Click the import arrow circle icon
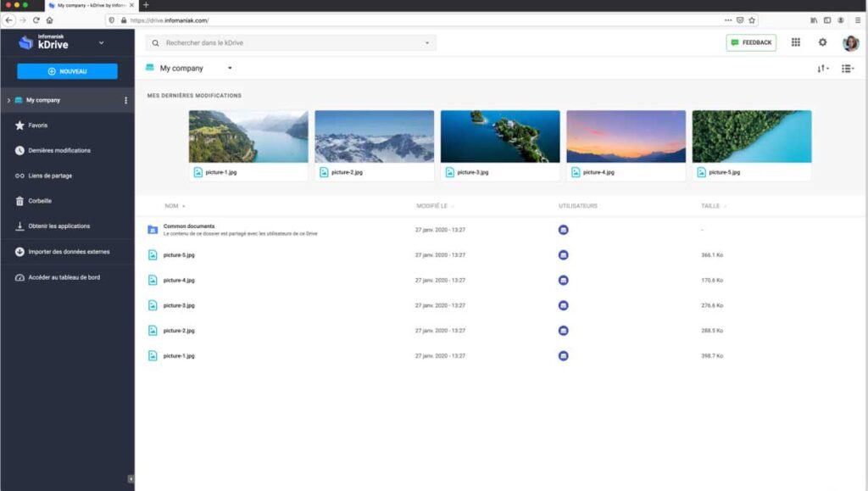This screenshot has height=491, width=868. [x=19, y=252]
